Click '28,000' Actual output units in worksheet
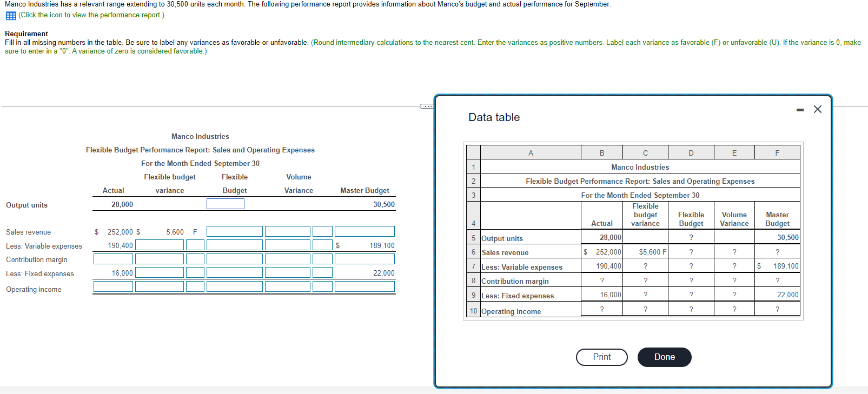The height and width of the screenshot is (394, 868). [122, 204]
